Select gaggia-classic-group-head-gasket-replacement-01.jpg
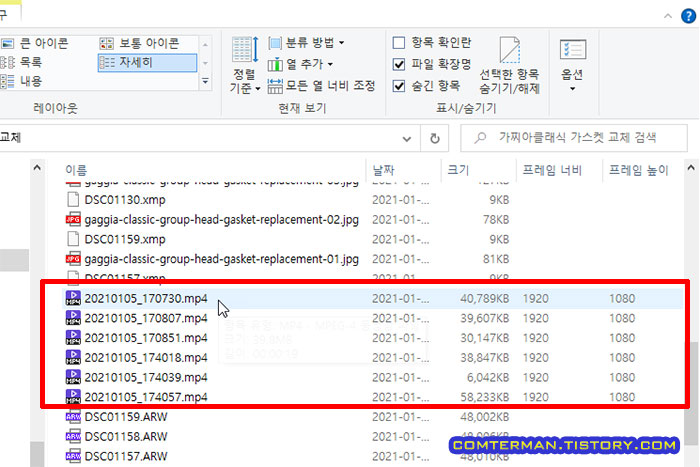 tap(221, 259)
